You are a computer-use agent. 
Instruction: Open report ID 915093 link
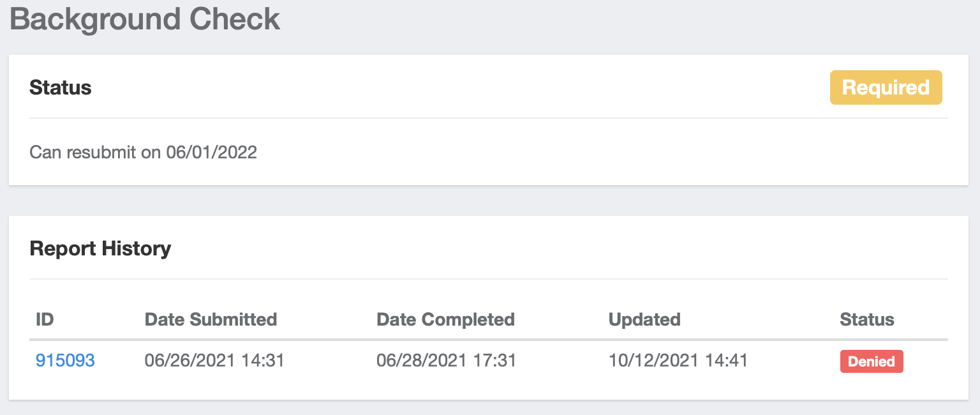[65, 361]
